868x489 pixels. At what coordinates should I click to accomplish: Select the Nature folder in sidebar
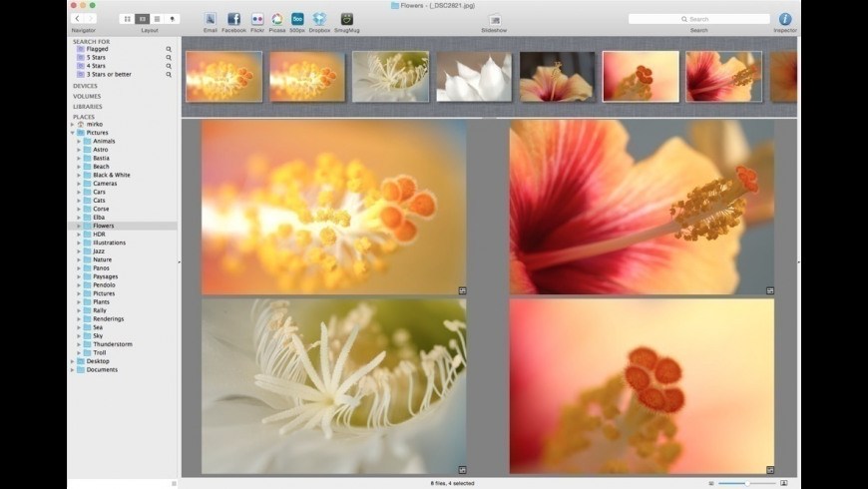click(x=102, y=259)
